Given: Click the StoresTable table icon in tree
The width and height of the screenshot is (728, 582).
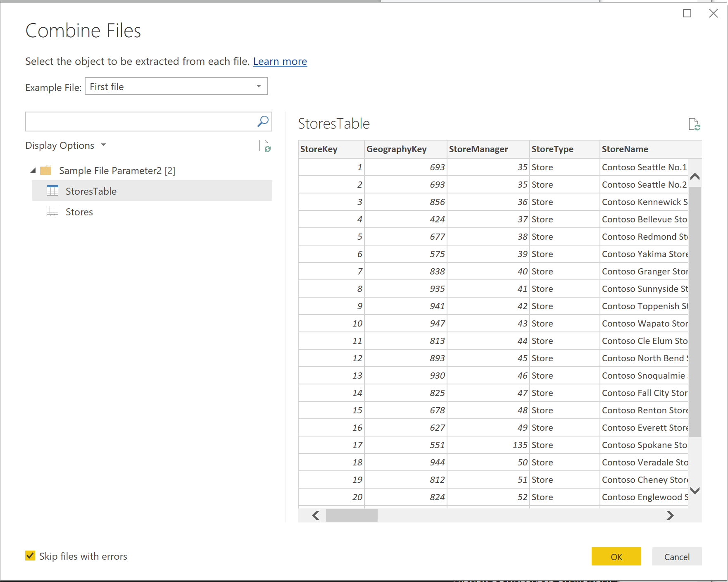Looking at the screenshot, I should (52, 191).
